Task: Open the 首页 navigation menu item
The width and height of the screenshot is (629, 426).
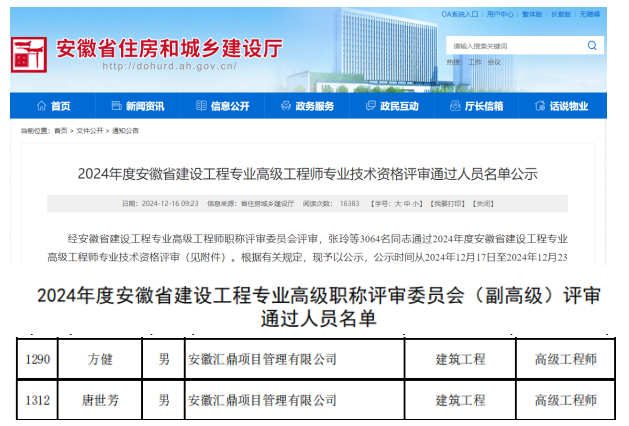Action: coord(60,106)
